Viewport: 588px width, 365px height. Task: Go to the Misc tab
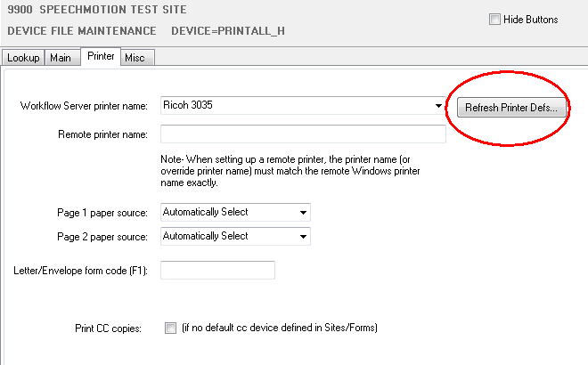coord(135,58)
